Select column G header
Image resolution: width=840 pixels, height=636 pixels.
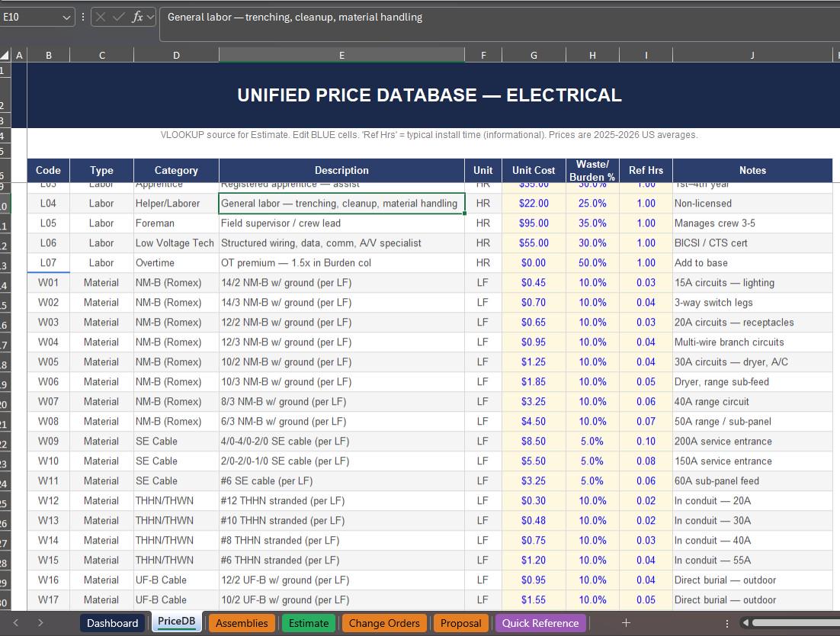pyautogui.click(x=534, y=55)
